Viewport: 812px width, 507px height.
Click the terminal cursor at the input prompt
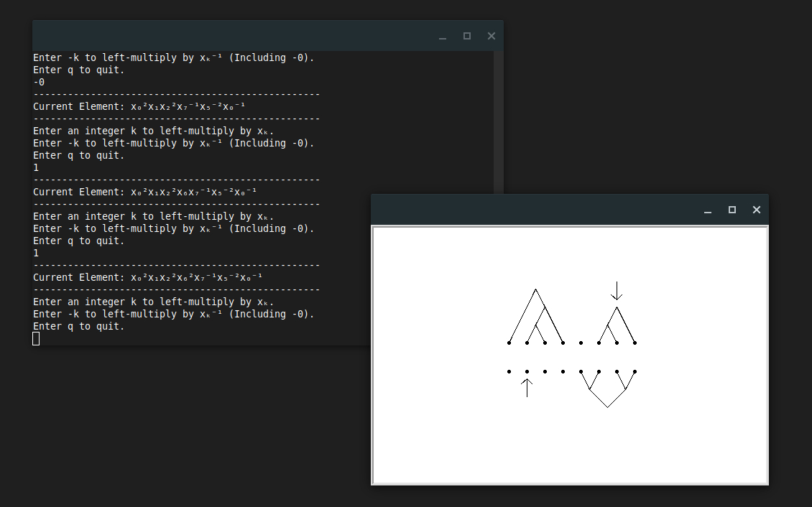(36, 338)
